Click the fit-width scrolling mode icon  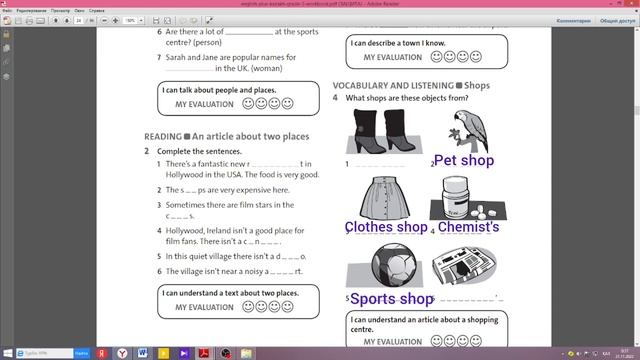pos(156,20)
